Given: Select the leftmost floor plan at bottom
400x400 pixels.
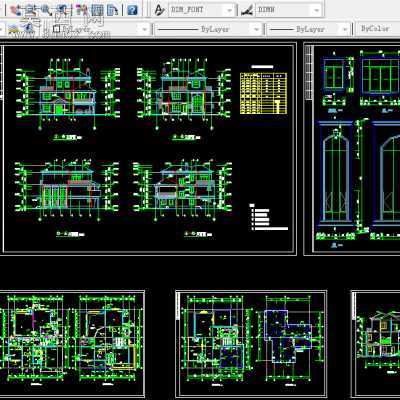Looking at the screenshot, I should coord(33,337).
